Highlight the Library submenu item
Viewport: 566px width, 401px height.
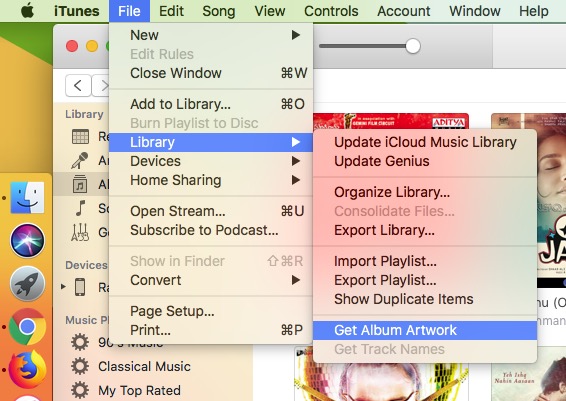[211, 142]
